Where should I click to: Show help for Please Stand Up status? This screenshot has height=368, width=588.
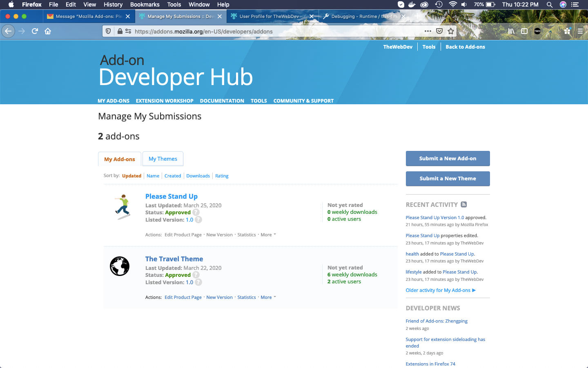196,212
